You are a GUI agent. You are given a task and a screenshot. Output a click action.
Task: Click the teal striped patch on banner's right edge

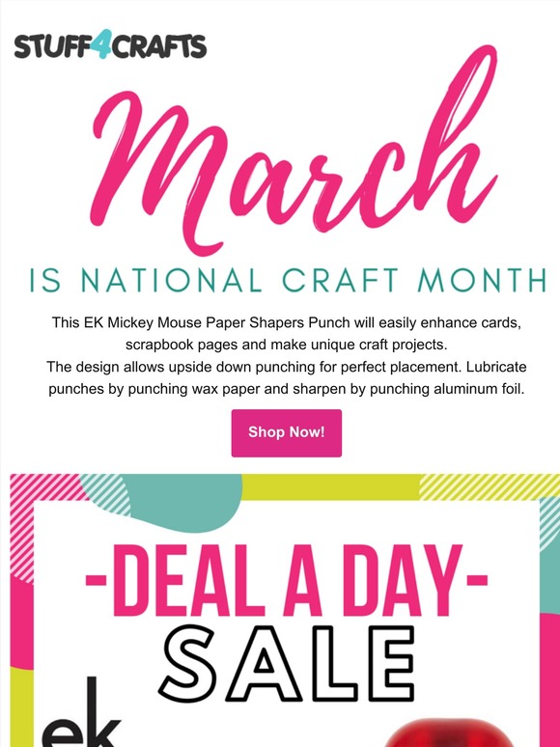tap(549, 524)
